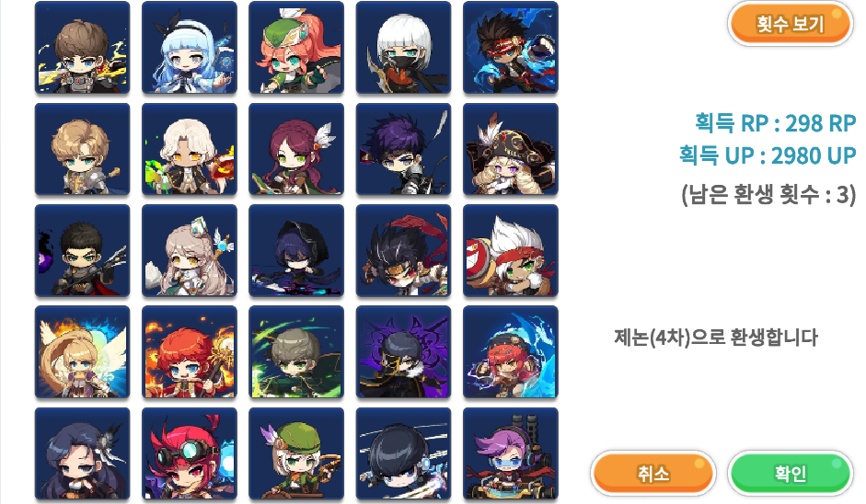Viewport: 866px width, 504px height.
Task: Pick the orange-haired character with green hat
Action: click(296, 48)
